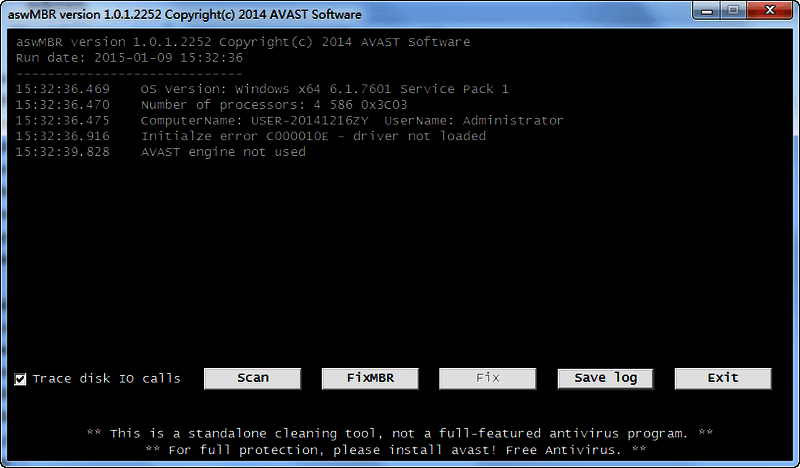Image resolution: width=800 pixels, height=468 pixels.
Task: Click the aswMBR version header in log
Action: 242,42
